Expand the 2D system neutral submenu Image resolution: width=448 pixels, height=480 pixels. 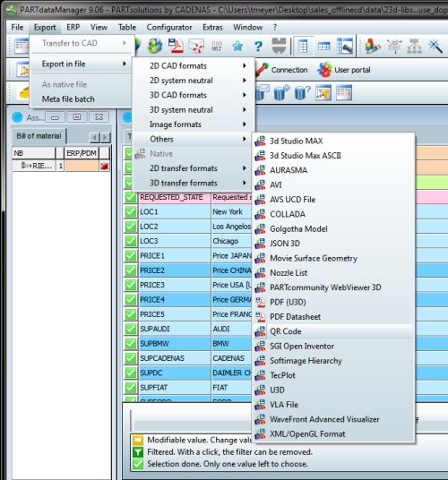click(194, 81)
